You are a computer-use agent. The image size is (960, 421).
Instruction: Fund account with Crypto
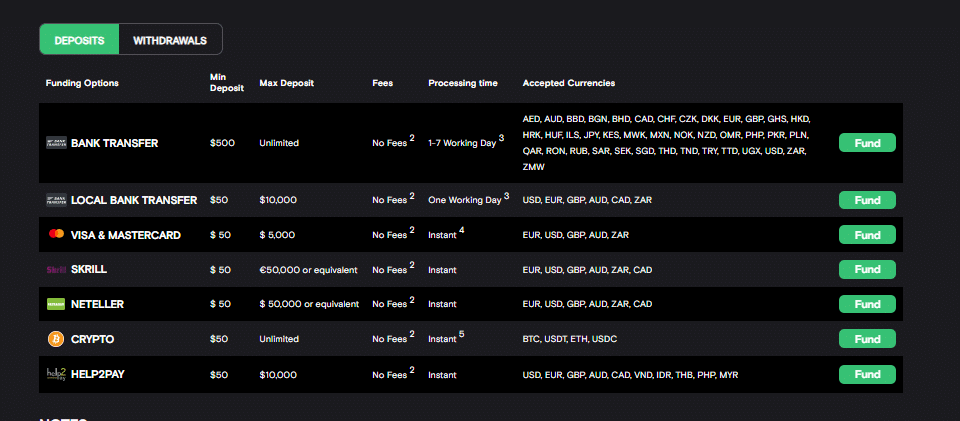(867, 339)
